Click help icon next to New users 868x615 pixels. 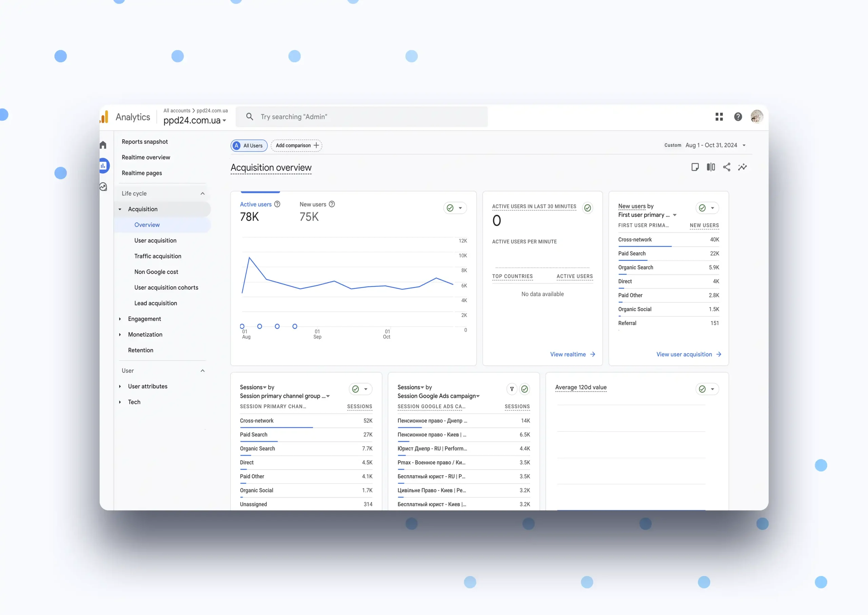332,204
